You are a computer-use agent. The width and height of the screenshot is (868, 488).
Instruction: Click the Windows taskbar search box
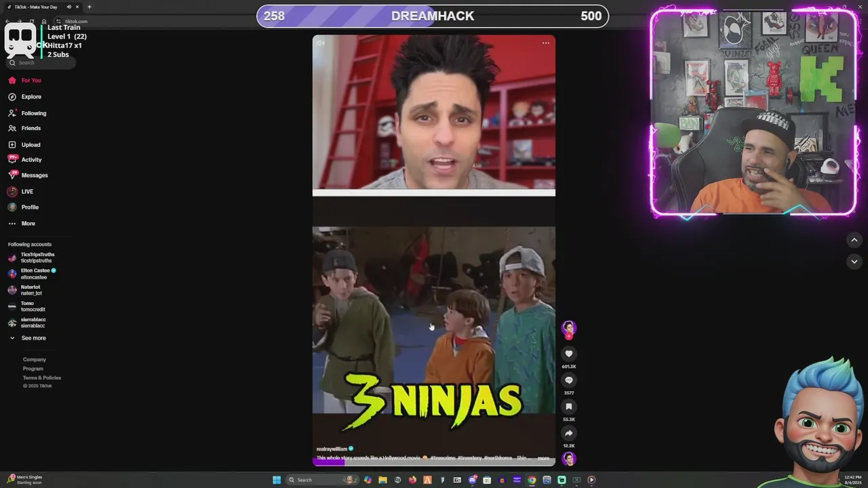[322, 480]
